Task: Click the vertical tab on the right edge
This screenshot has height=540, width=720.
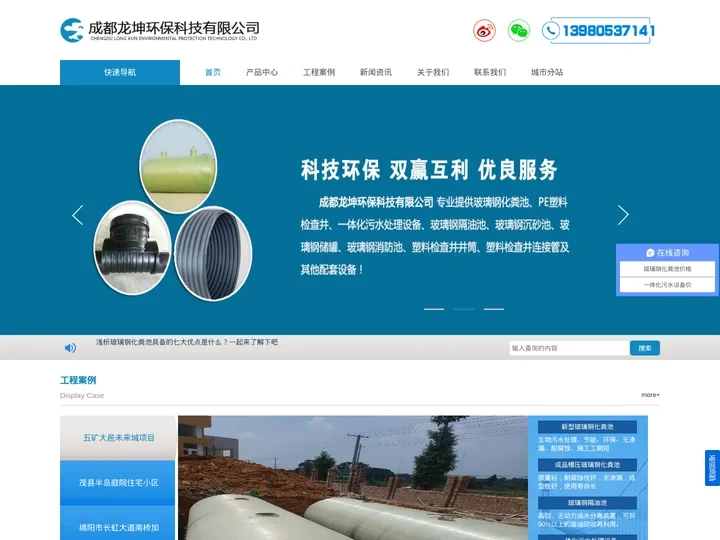Action: tap(712, 468)
